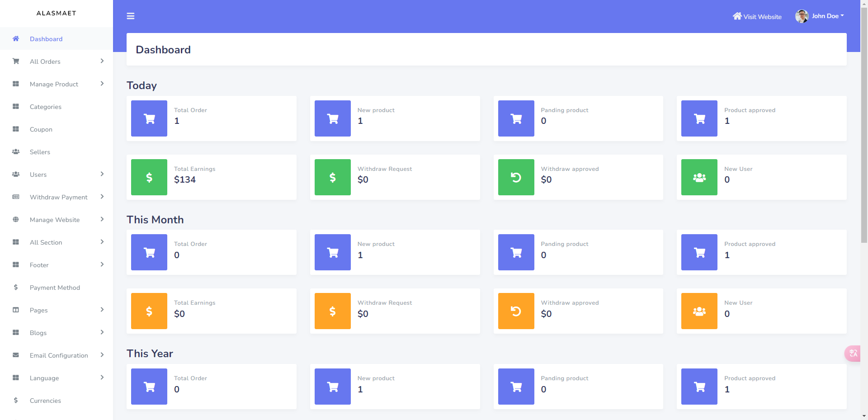Click Today's Product approved cart icon

(x=699, y=118)
